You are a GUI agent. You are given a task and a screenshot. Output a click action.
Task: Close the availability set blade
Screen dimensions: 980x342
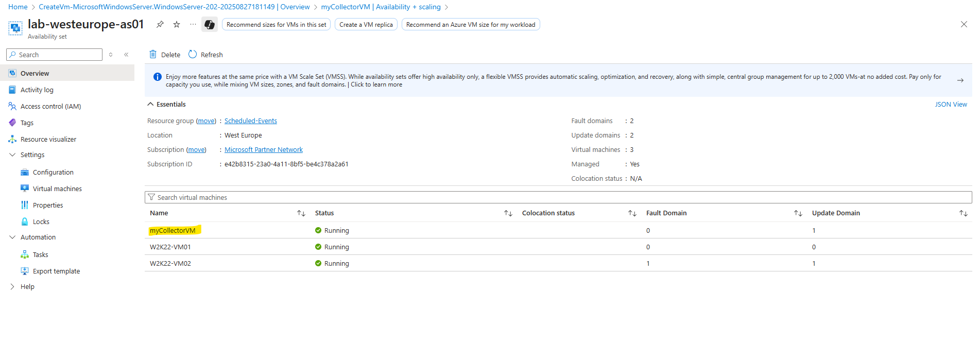pyautogui.click(x=964, y=24)
